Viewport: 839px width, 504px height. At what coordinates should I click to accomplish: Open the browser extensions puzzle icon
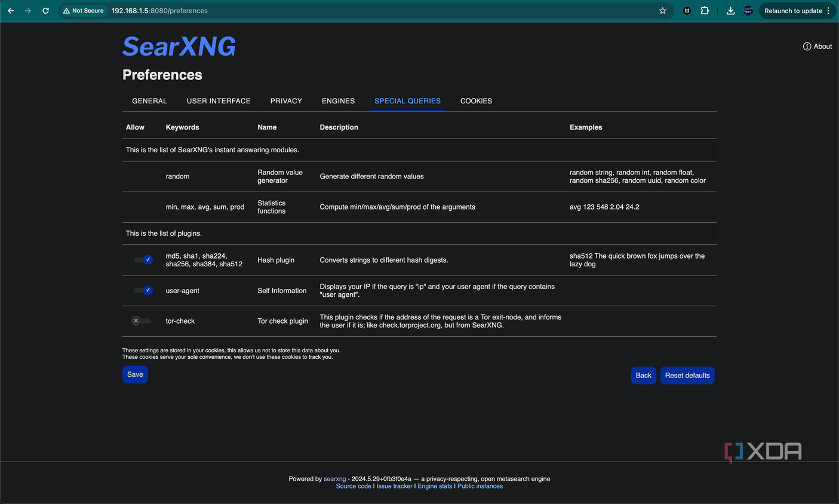click(x=705, y=11)
